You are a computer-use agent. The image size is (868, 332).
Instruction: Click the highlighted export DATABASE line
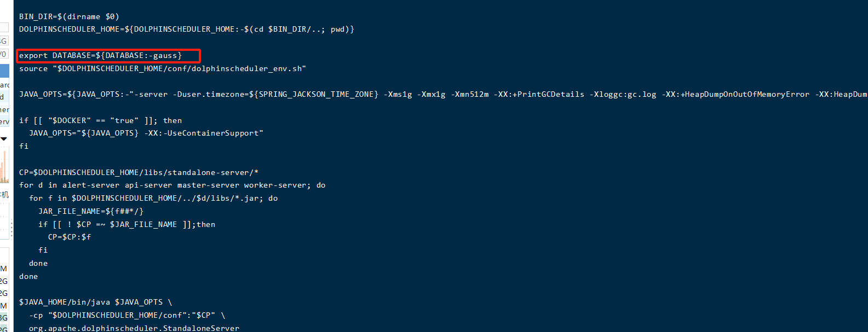click(x=100, y=56)
